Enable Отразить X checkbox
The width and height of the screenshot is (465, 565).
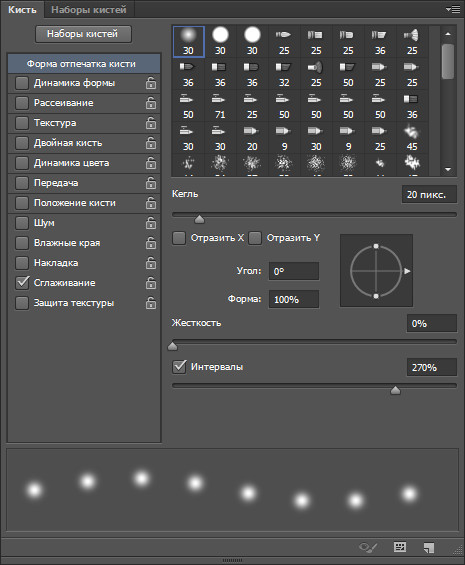[179, 238]
